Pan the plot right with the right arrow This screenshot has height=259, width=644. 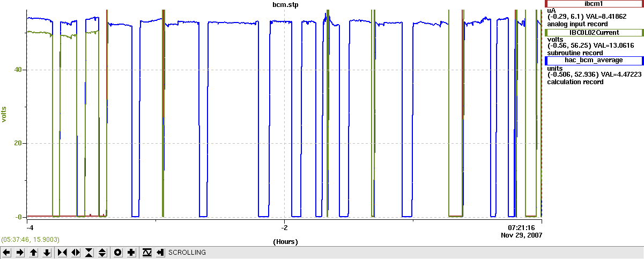20,252
